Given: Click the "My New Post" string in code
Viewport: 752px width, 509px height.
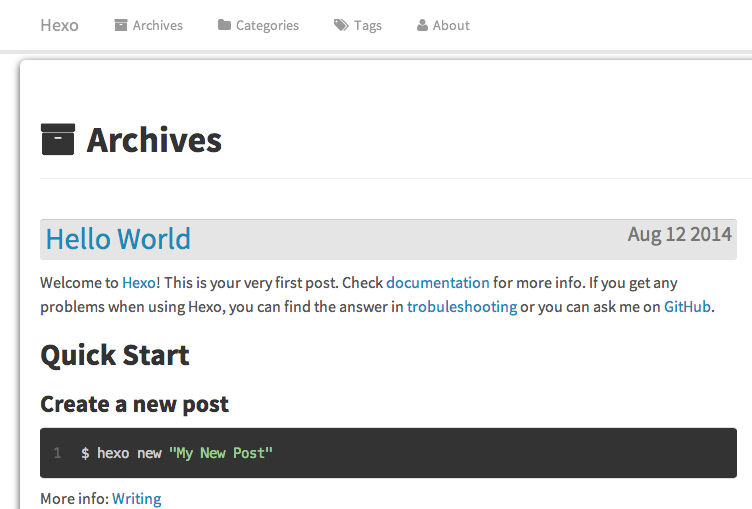Looking at the screenshot, I should [x=221, y=453].
